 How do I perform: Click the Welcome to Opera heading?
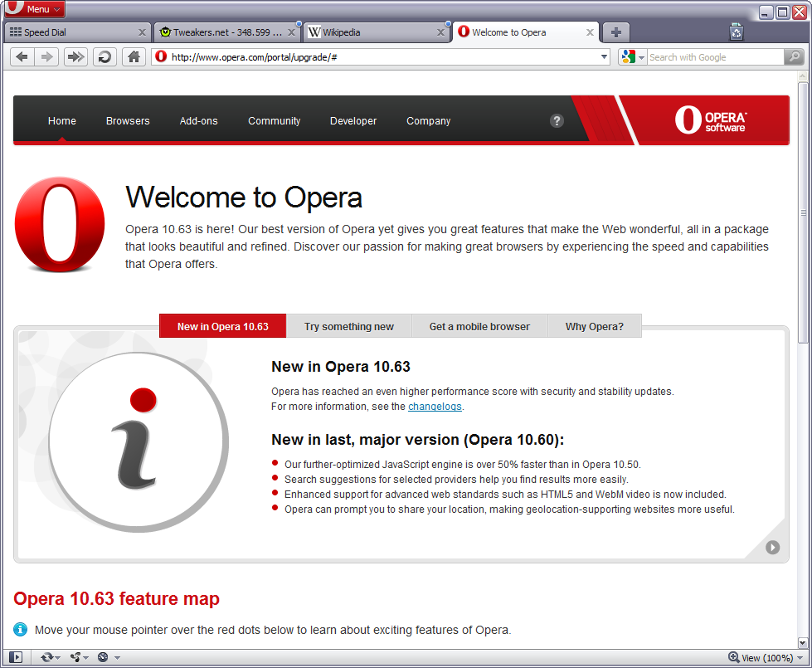pos(244,197)
